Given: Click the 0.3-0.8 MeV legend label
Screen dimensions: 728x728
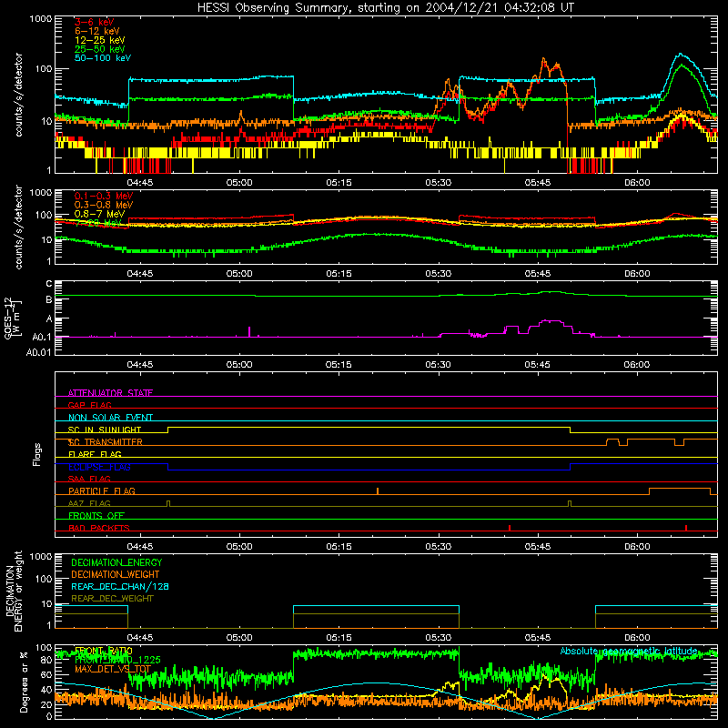Looking at the screenshot, I should click(x=104, y=205).
